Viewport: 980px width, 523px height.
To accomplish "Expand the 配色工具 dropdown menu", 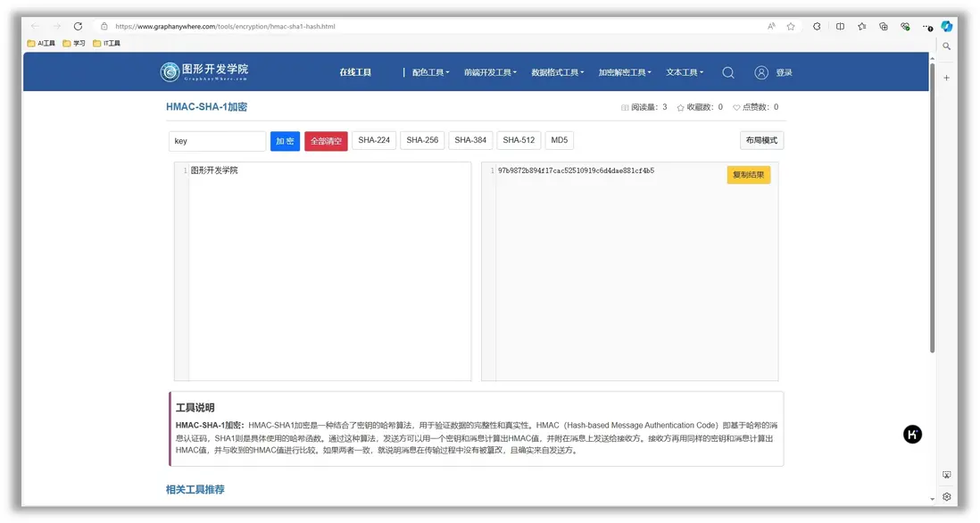I will (x=430, y=72).
